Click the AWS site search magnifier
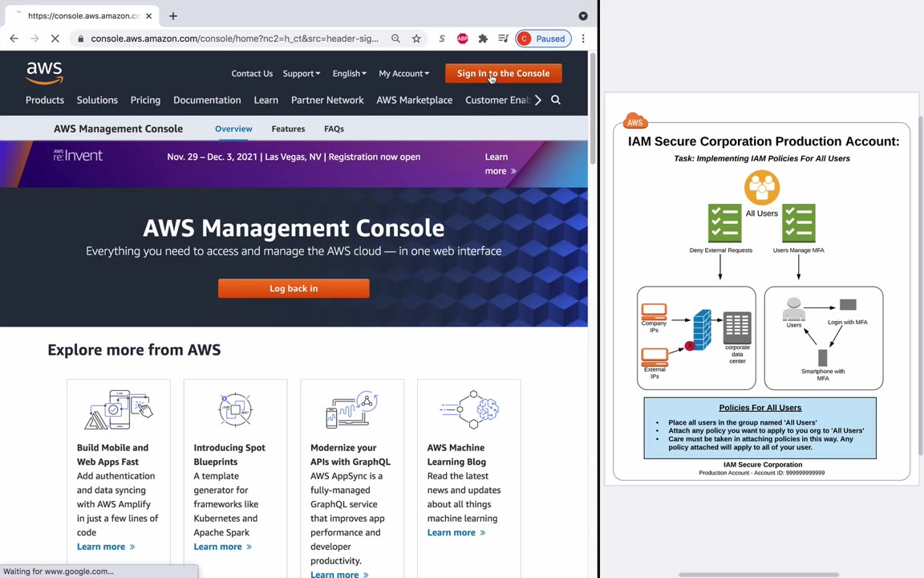Image resolution: width=924 pixels, height=578 pixels. pyautogui.click(x=556, y=100)
